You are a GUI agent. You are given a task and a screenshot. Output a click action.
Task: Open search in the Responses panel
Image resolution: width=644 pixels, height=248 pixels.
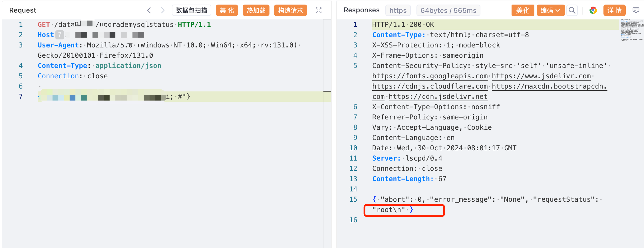(572, 10)
